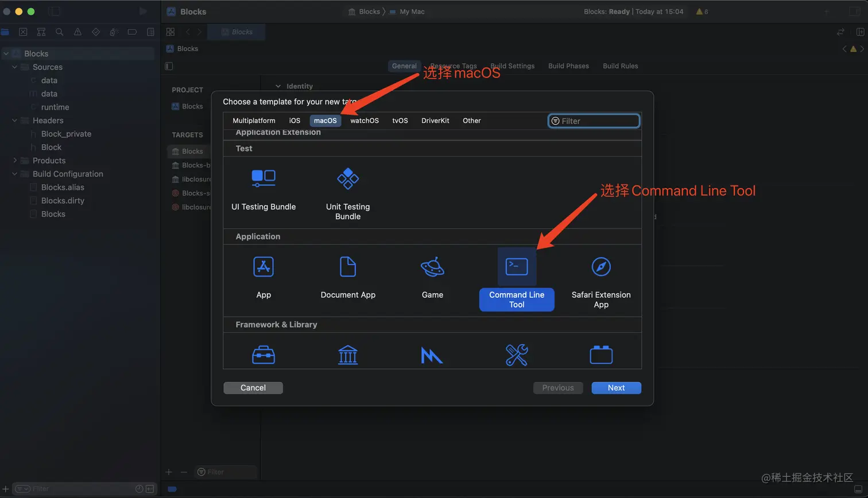
Task: Select the toolbox framework template icon
Action: (263, 355)
